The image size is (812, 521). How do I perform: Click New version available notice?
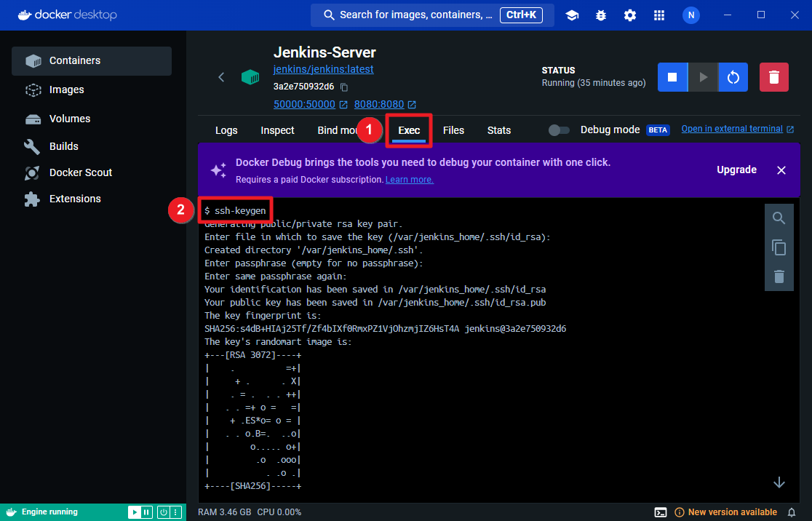coord(725,512)
